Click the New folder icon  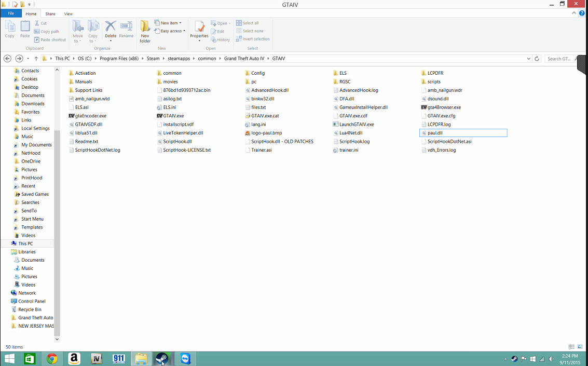[145, 31]
